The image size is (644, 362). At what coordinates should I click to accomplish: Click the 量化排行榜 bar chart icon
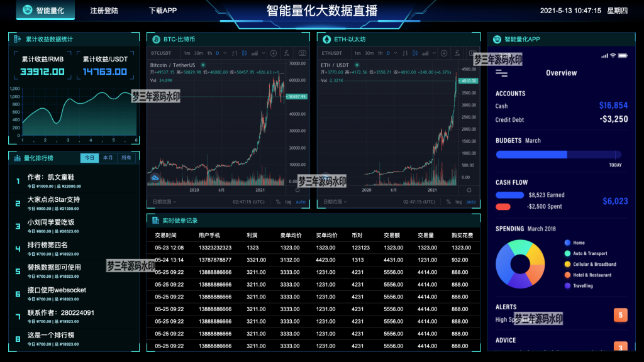tap(17, 158)
